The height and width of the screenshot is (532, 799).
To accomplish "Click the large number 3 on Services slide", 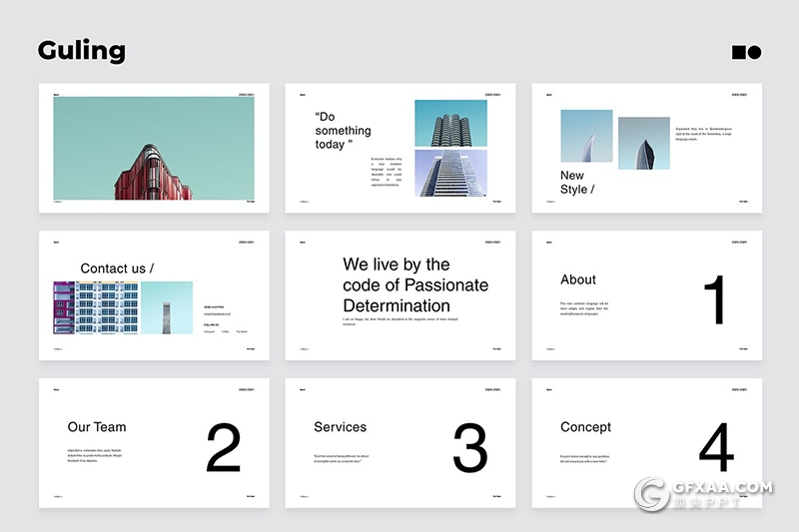I will tap(469, 448).
